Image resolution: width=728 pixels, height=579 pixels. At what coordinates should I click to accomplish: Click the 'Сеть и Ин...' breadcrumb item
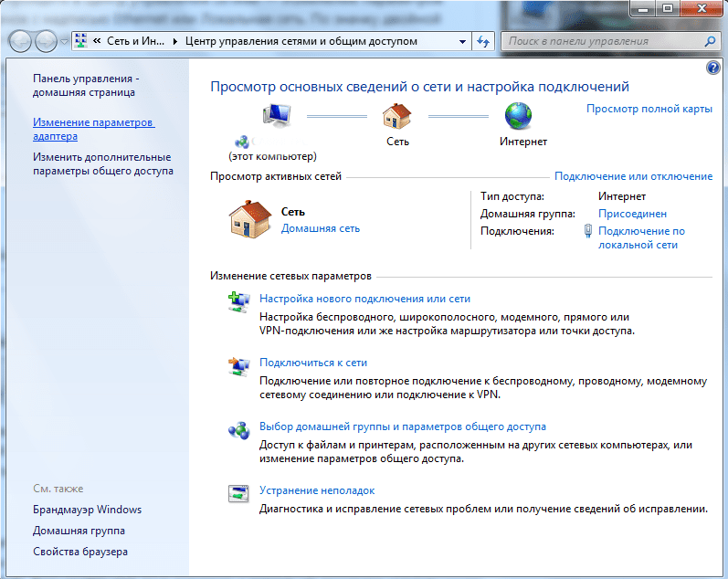pyautogui.click(x=135, y=41)
